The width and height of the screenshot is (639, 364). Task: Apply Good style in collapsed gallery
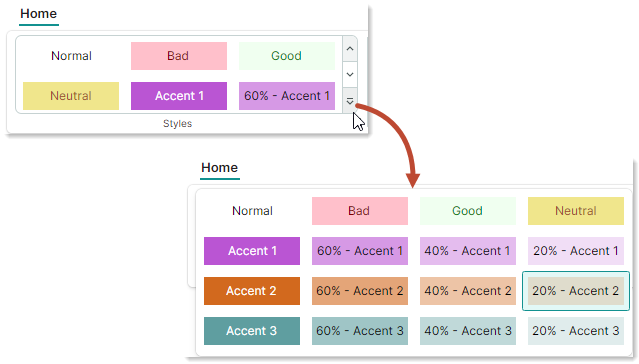tap(286, 56)
